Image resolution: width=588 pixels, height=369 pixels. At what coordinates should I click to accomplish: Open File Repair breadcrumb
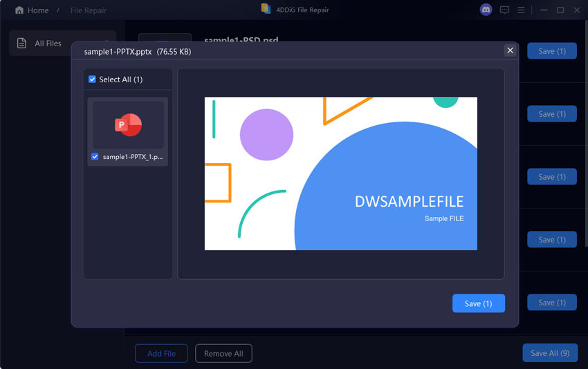pos(89,10)
